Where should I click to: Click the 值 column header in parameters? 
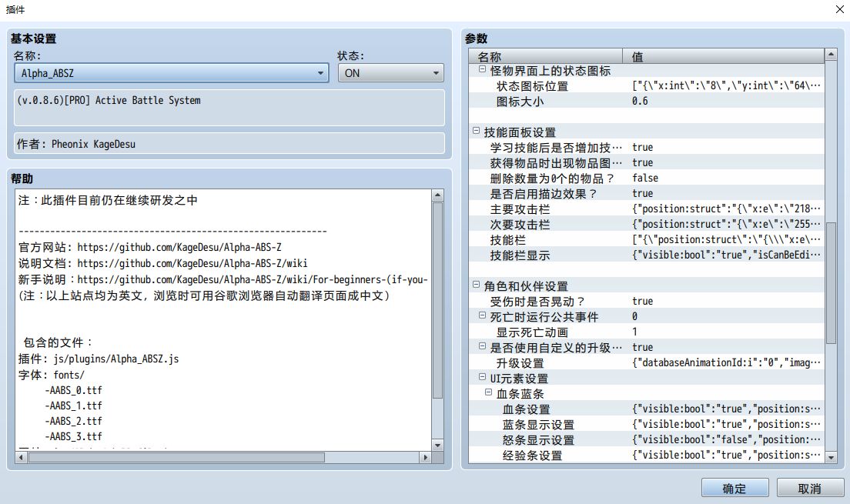723,56
